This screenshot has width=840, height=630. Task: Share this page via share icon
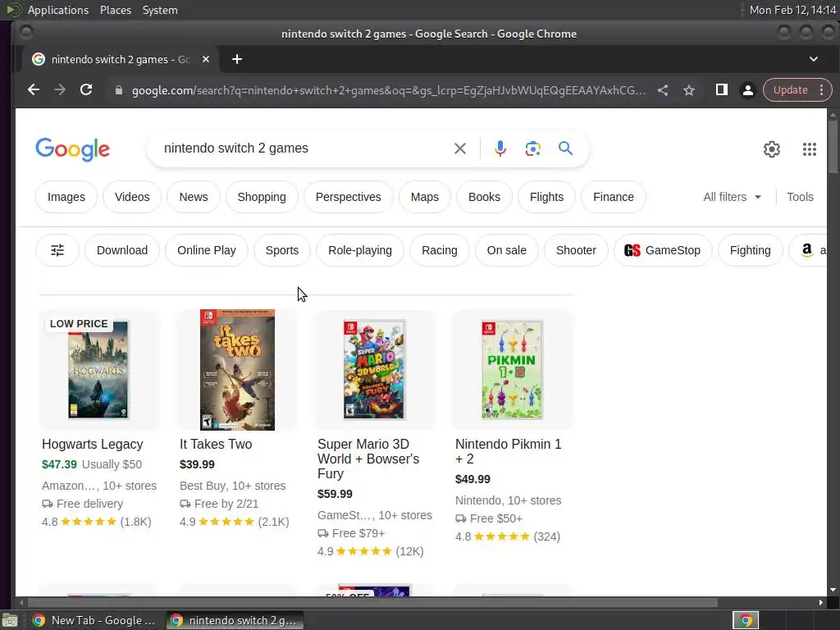tap(663, 90)
